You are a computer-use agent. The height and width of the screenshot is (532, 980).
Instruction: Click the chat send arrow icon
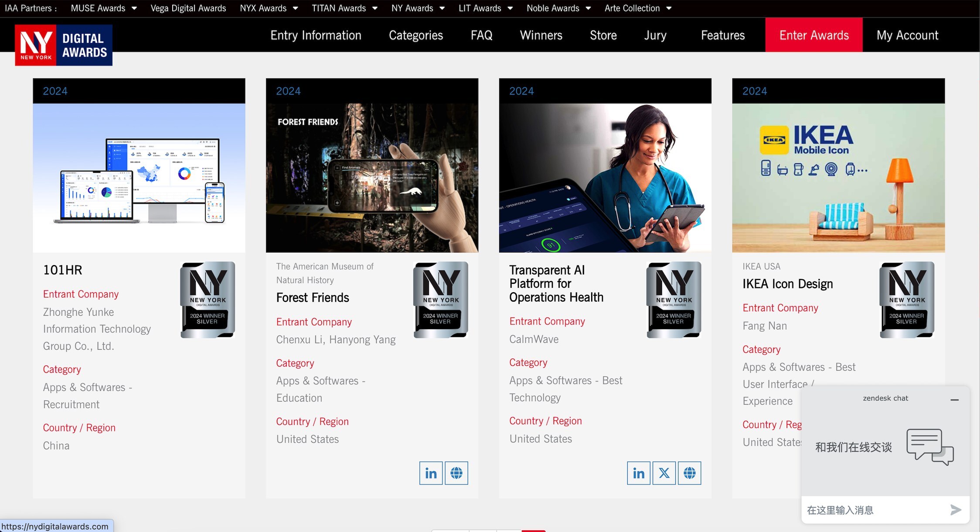pos(956,510)
